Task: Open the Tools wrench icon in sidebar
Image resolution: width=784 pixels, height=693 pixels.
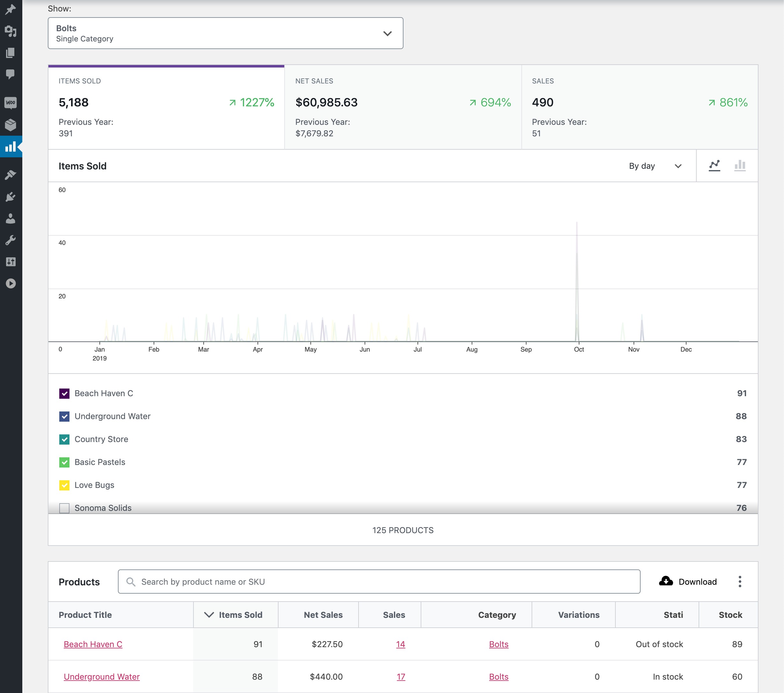Action: coord(10,240)
